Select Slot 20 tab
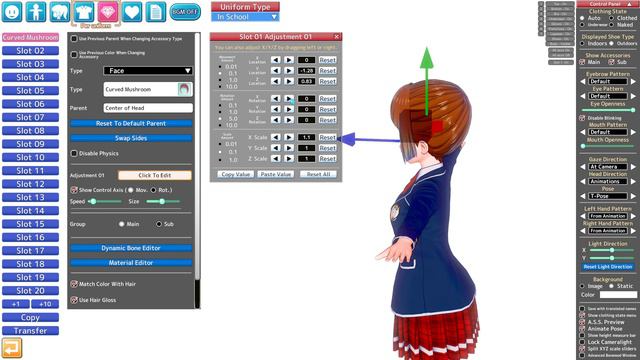Viewport: 640px width, 360px height. pos(30,291)
